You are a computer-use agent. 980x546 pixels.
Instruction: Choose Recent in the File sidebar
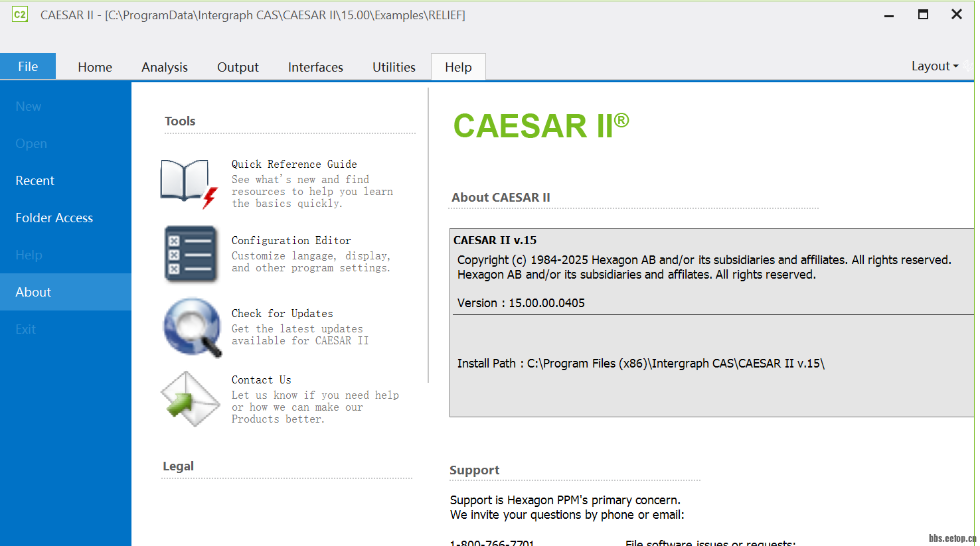coord(35,180)
